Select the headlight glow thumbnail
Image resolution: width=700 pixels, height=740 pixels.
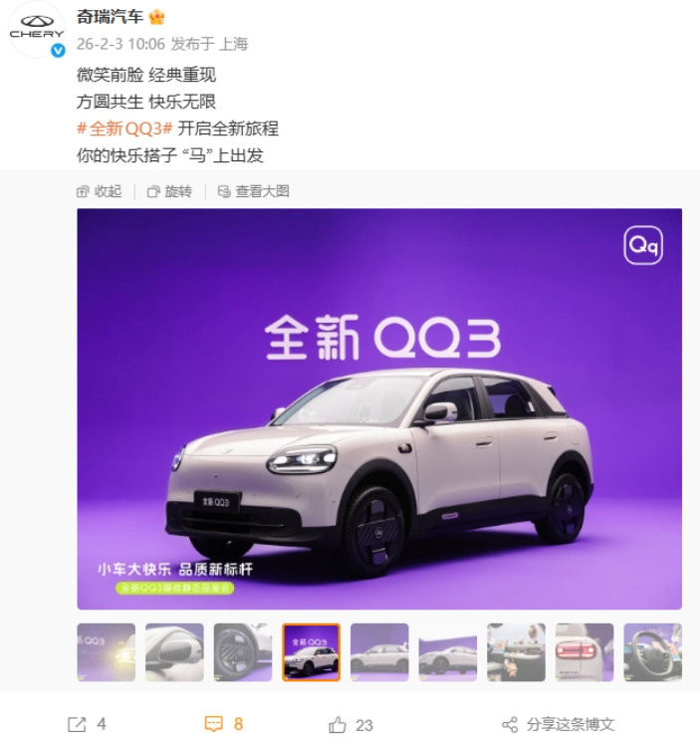tap(107, 652)
